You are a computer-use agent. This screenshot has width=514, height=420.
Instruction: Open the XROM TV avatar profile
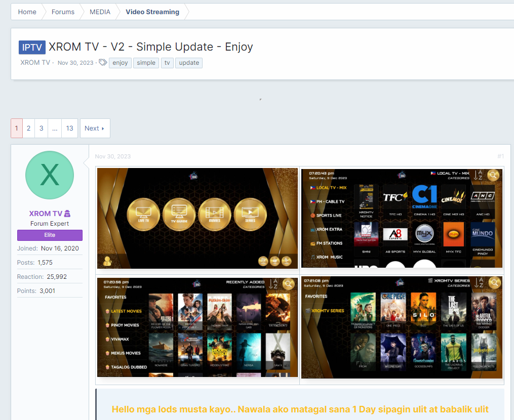50,175
